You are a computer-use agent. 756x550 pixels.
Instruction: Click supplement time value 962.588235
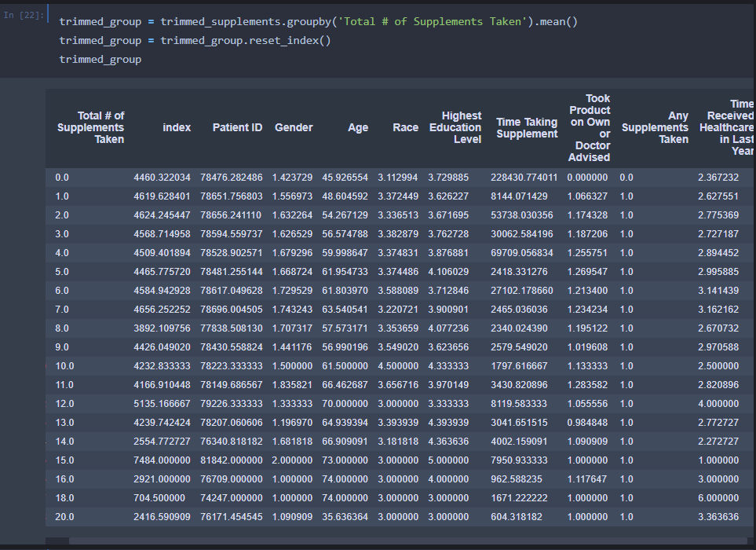(x=517, y=479)
